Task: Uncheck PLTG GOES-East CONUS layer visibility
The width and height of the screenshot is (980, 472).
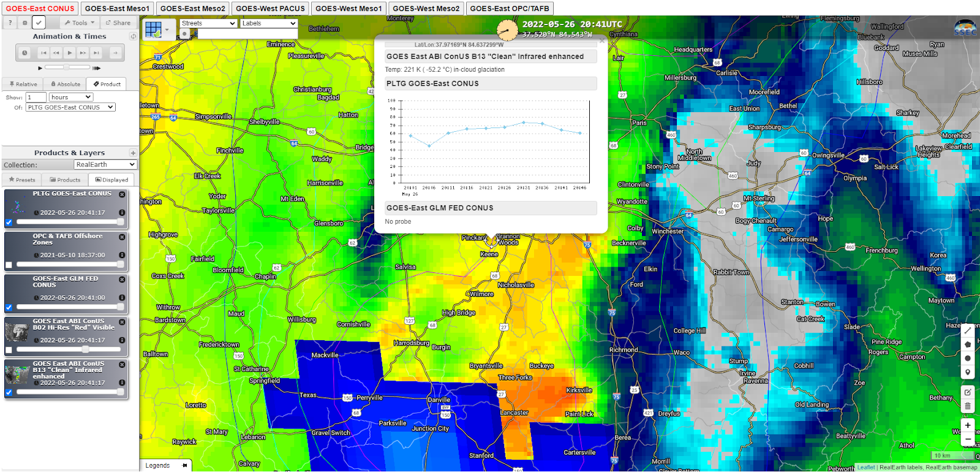Action: (9, 223)
